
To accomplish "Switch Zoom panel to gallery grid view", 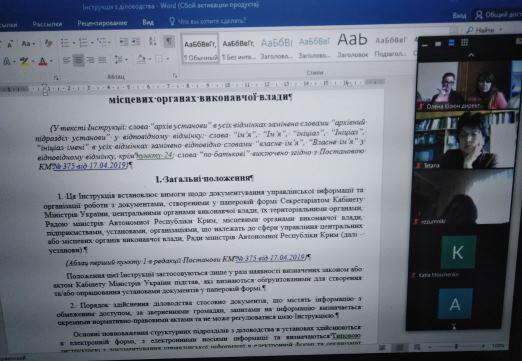I will pos(464,42).
